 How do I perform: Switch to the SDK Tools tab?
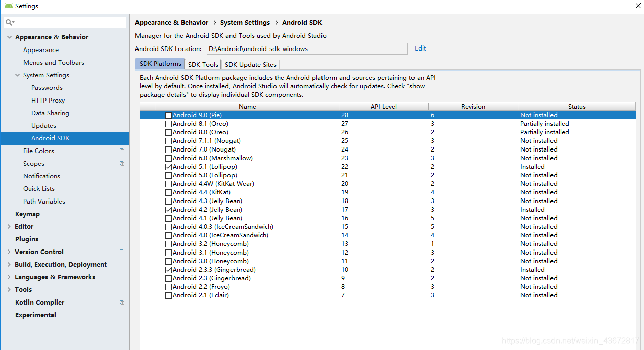point(203,64)
